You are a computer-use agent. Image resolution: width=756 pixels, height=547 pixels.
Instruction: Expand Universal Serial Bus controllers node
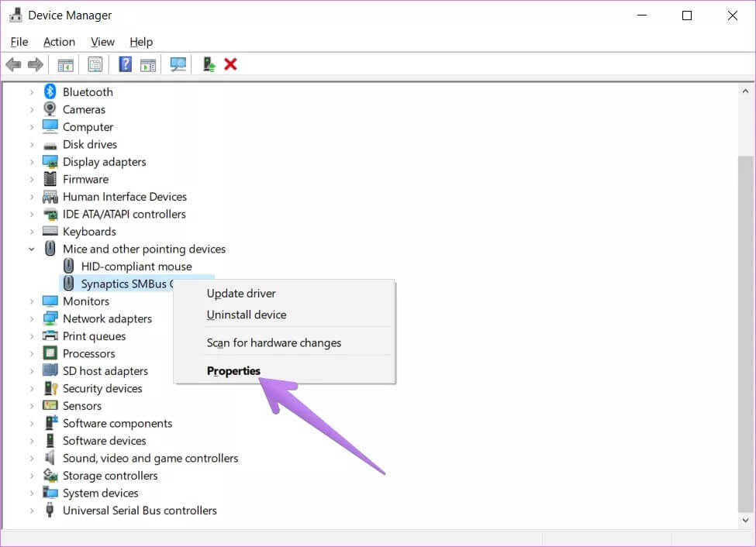[32, 511]
